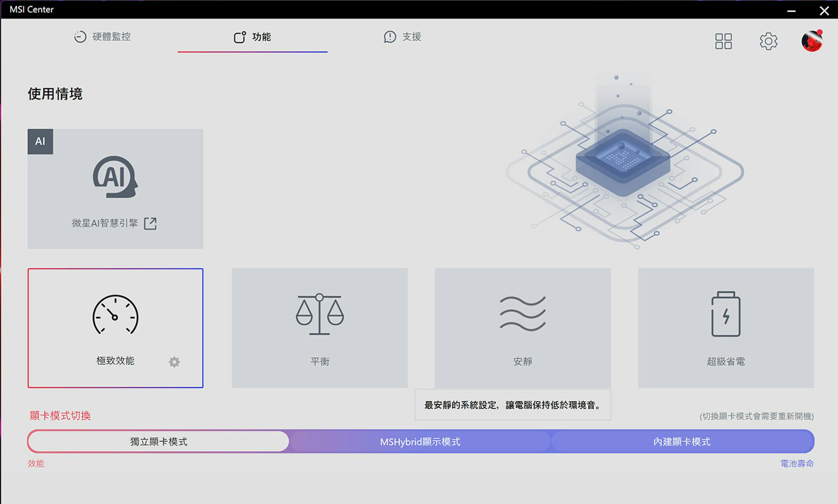Select the 極致效能 scenario card
This screenshot has width=838, height=504.
pos(116,328)
